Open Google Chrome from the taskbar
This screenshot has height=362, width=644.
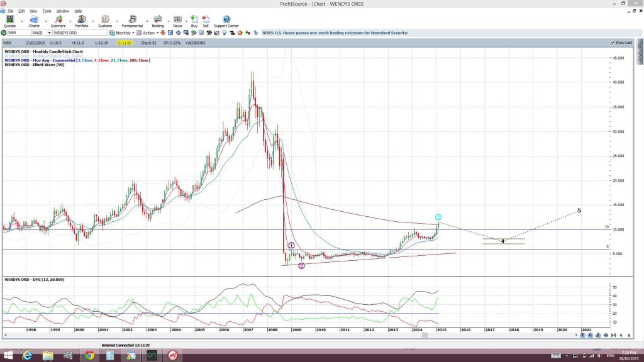(x=89, y=356)
